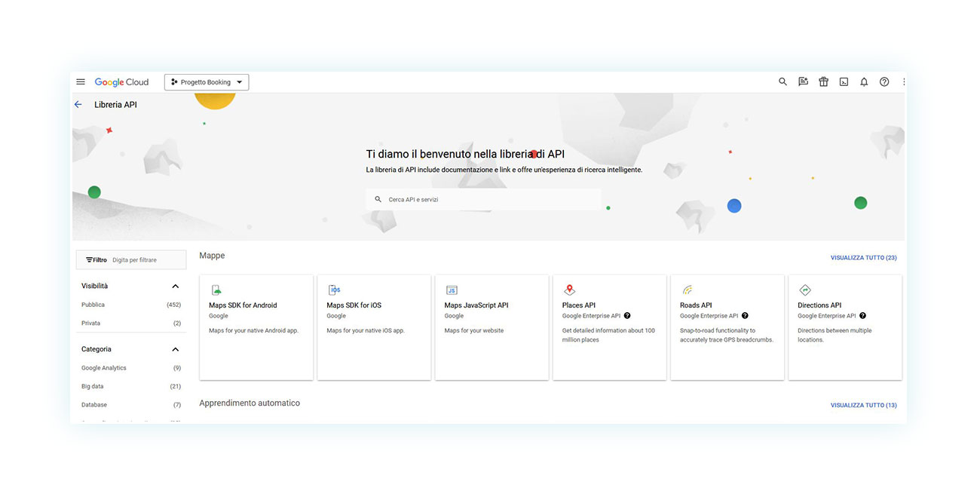Screen dimensions: 980x503
Task: Open the Maps JavaScript API card title
Action: click(476, 305)
